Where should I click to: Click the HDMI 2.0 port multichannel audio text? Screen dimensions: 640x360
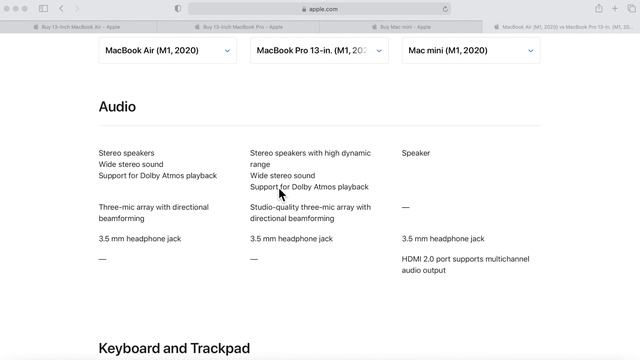click(x=465, y=264)
